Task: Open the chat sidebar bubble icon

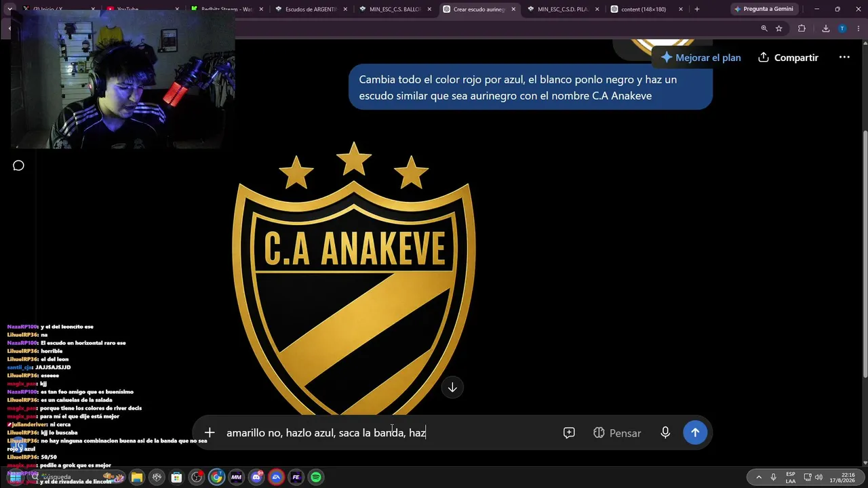Action: tap(18, 165)
